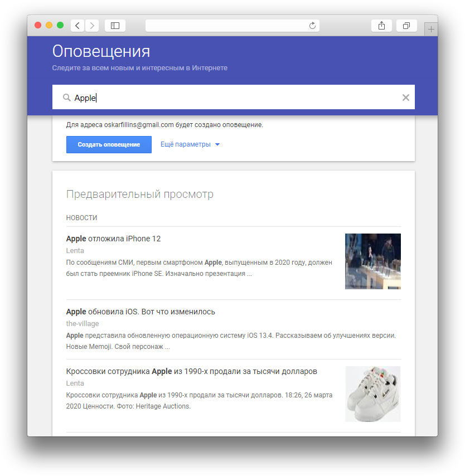Open the Share menu icon

click(x=381, y=26)
